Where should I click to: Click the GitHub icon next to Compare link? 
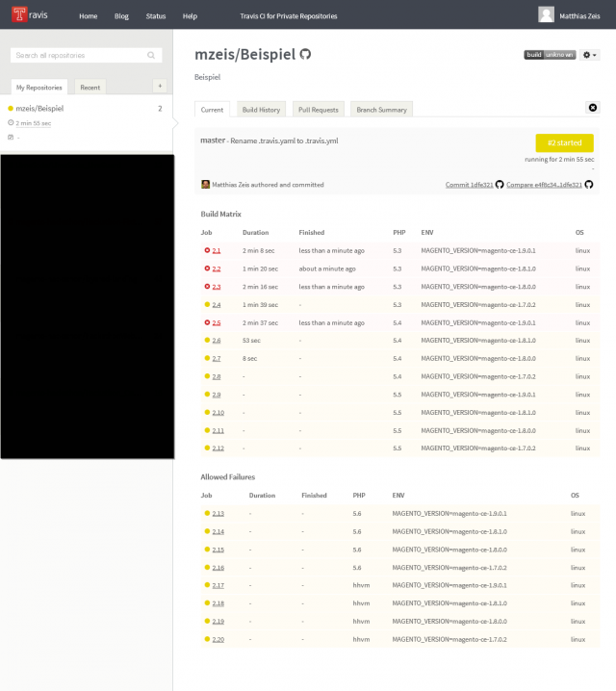589,185
